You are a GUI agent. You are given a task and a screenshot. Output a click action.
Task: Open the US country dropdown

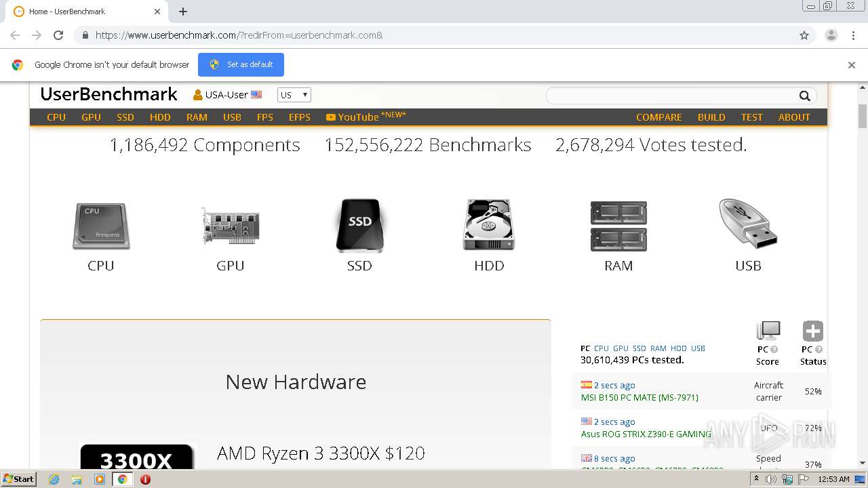point(294,95)
